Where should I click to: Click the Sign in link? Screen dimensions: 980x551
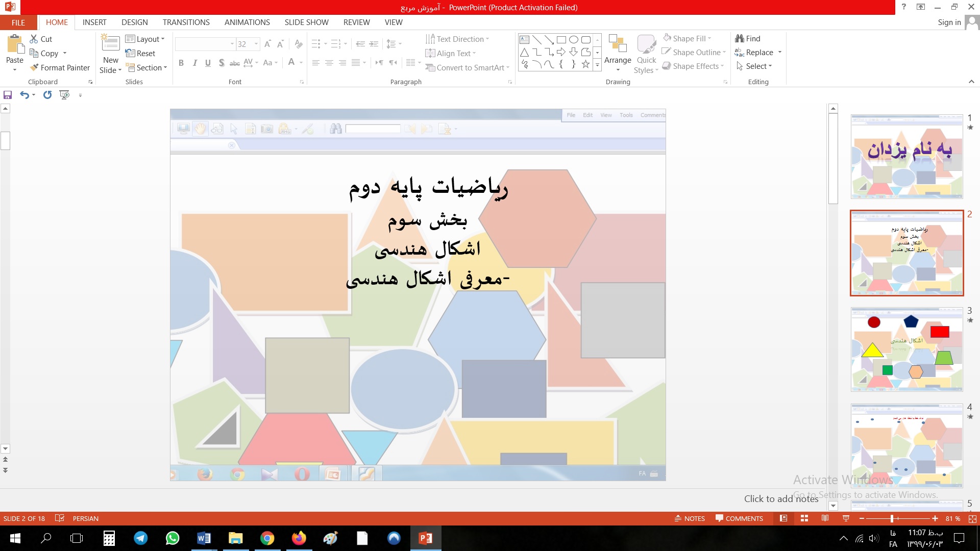(x=949, y=22)
